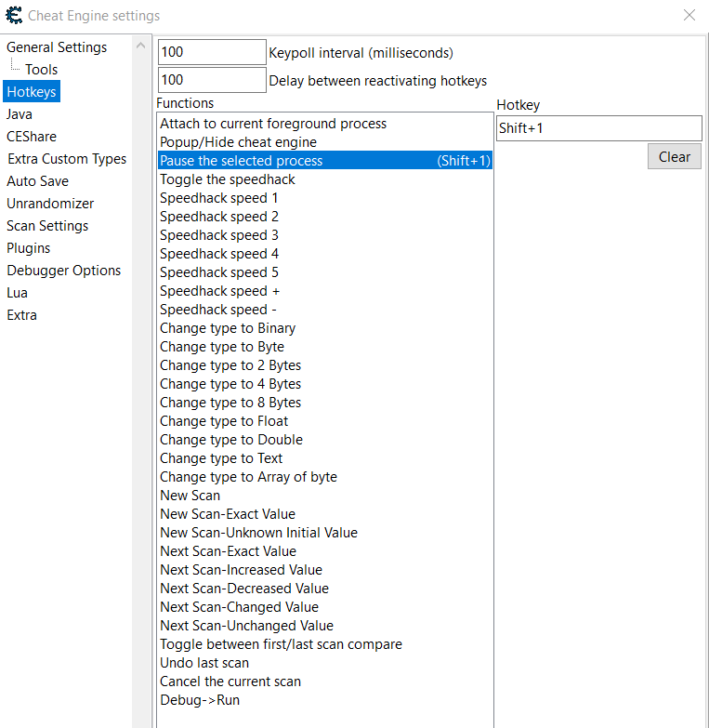Choose Attach to current foreground process
Viewport: 709px width, 728px height.
[273, 124]
